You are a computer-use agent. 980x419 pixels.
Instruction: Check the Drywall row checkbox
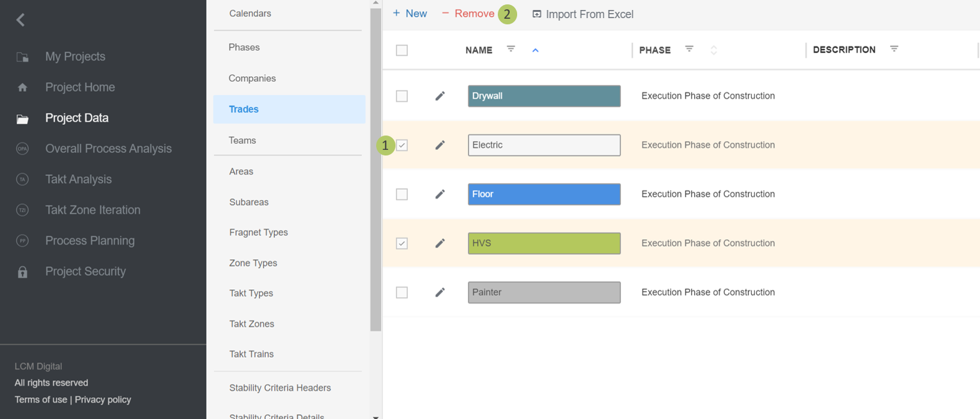click(402, 96)
